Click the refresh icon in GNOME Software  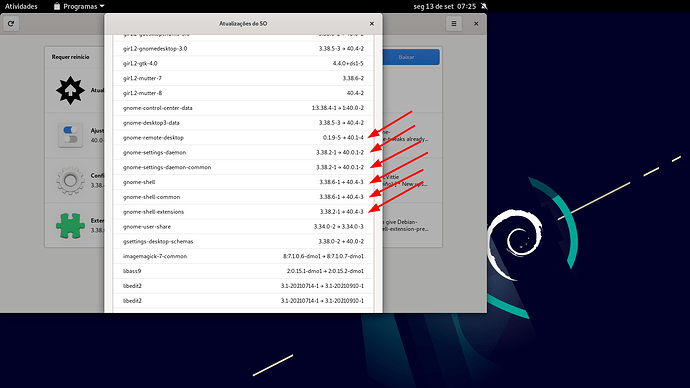pos(11,24)
